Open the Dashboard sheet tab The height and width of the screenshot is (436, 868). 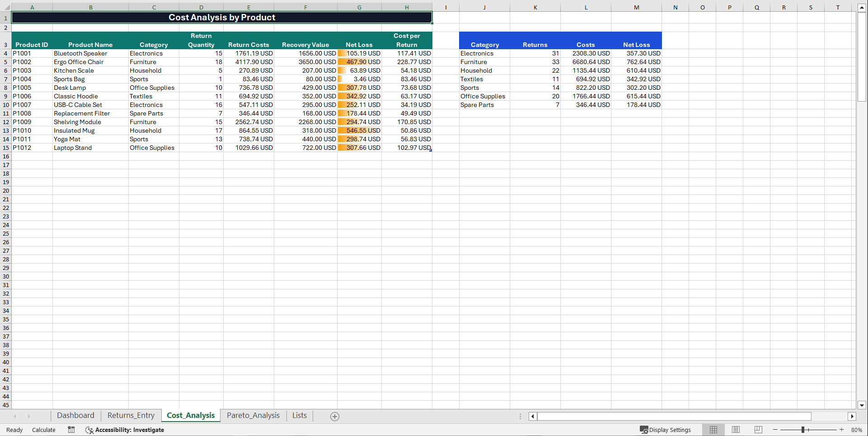75,416
